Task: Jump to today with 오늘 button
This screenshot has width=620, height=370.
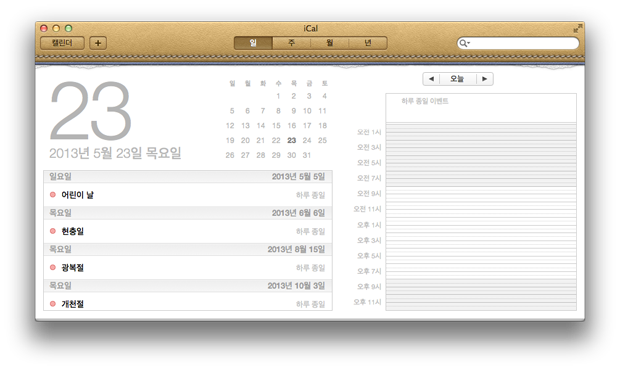Action: [457, 79]
